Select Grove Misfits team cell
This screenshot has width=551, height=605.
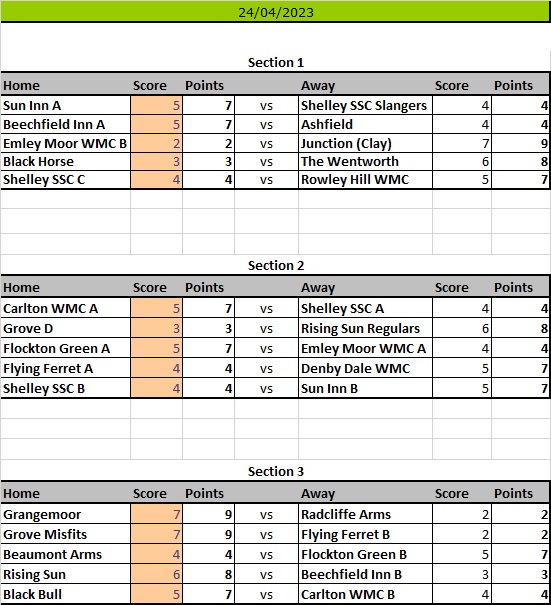pos(66,534)
